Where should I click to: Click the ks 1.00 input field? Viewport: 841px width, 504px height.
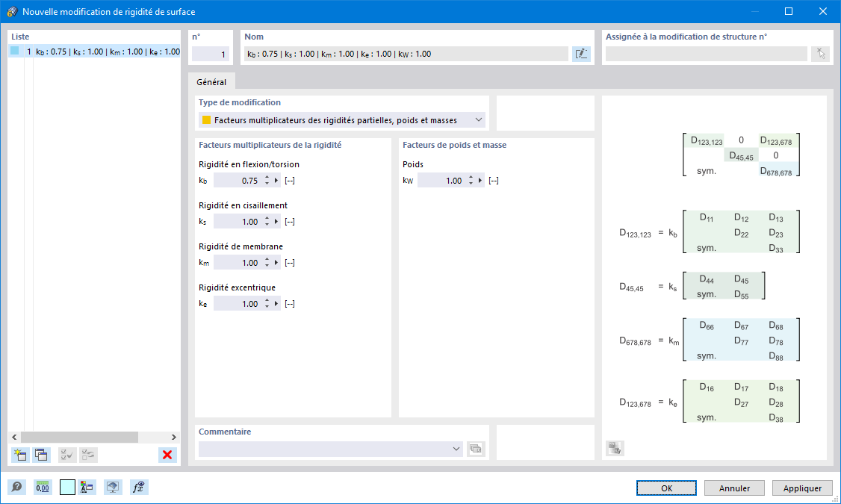(x=238, y=222)
